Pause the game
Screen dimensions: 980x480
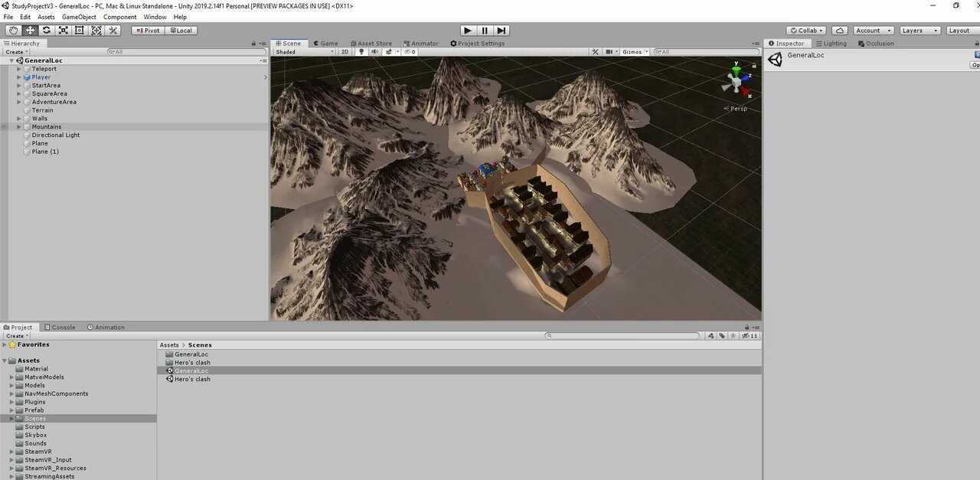point(485,31)
